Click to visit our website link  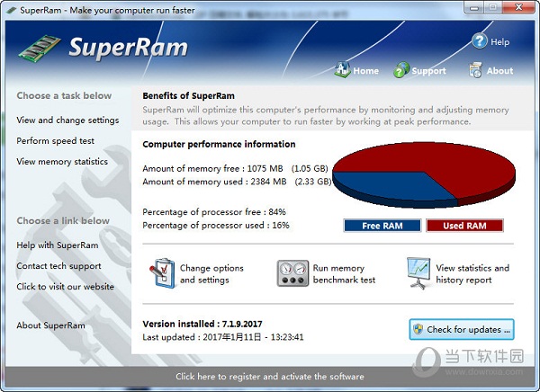tap(65, 287)
